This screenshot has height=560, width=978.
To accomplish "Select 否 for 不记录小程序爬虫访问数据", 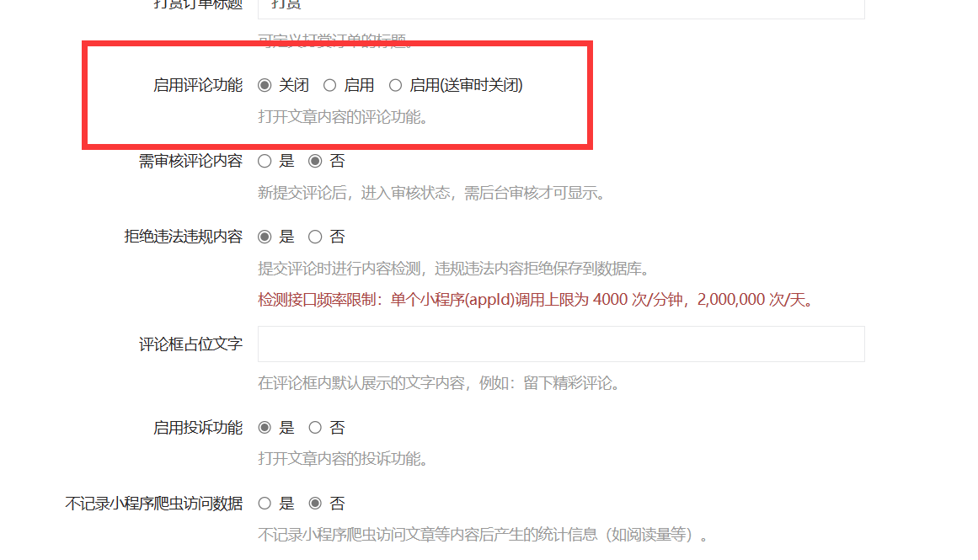I will tap(315, 504).
